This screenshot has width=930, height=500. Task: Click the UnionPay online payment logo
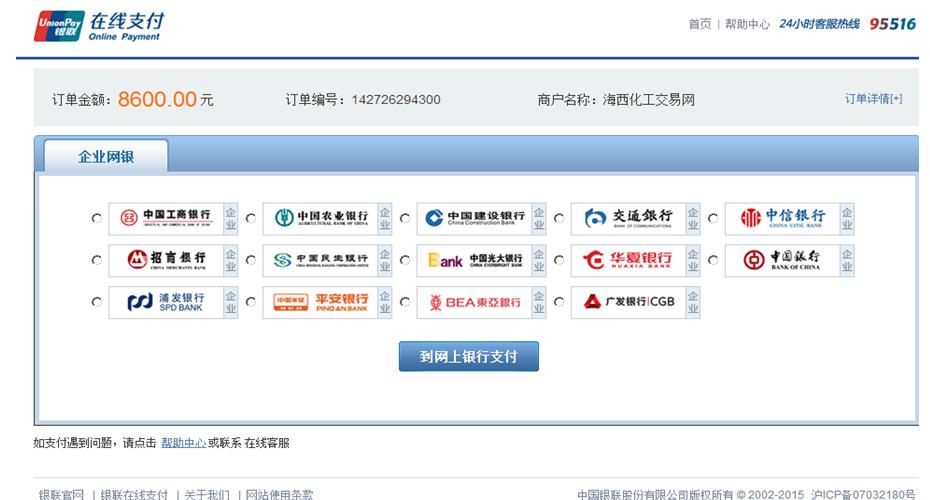(x=99, y=27)
